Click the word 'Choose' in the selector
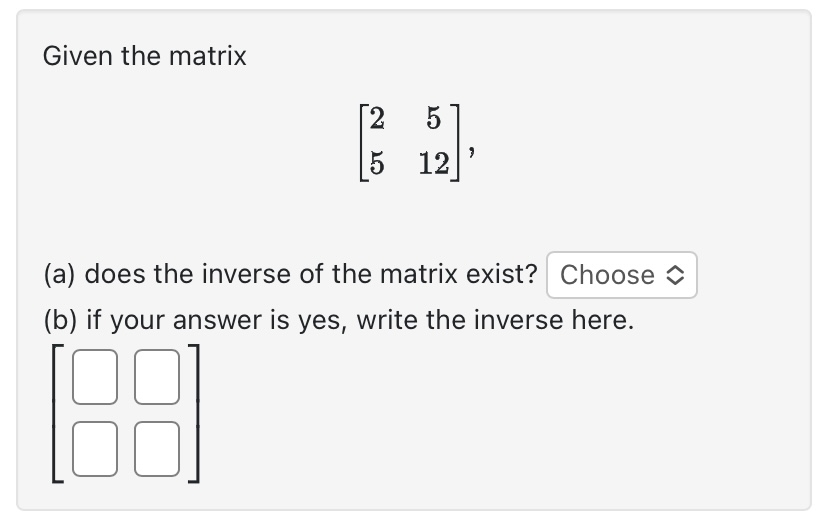Viewport: 828px width, 522px height. 607,275
